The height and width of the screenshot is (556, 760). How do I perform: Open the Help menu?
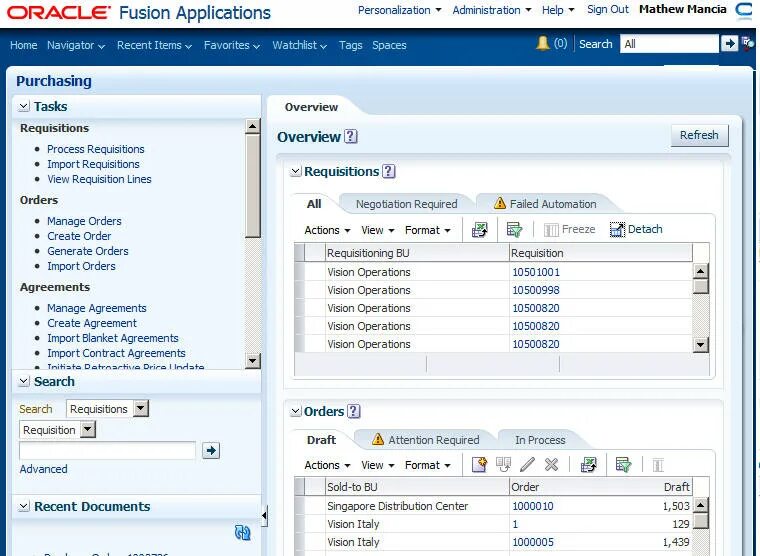point(558,10)
